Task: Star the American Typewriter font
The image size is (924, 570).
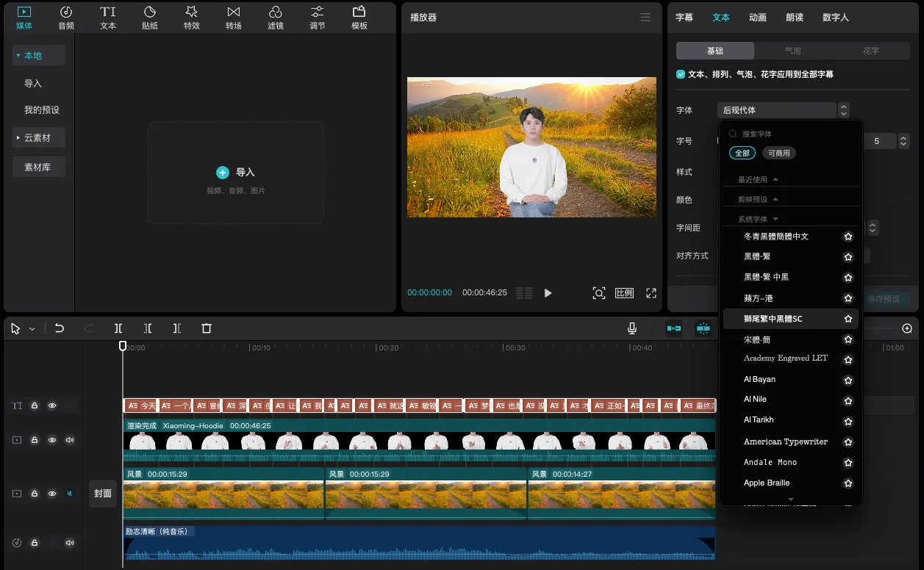Action: tap(848, 442)
